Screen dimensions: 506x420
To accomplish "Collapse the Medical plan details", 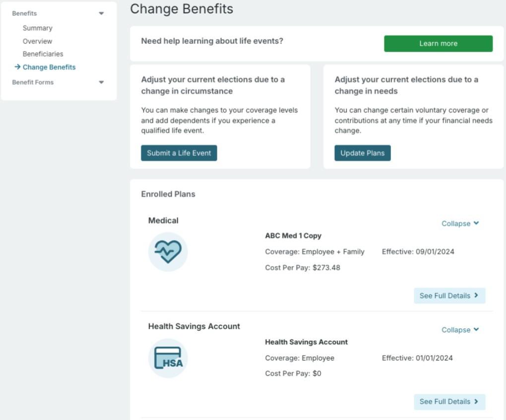I will click(x=460, y=223).
